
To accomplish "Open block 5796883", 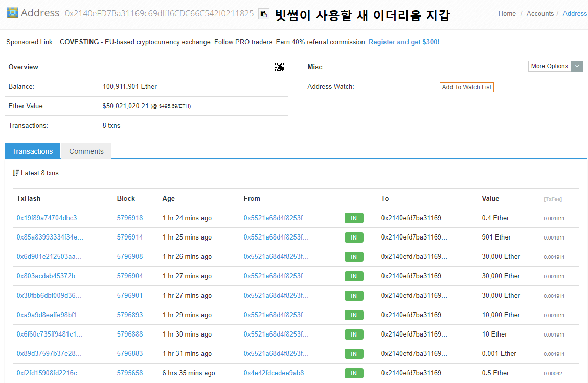I will click(130, 354).
